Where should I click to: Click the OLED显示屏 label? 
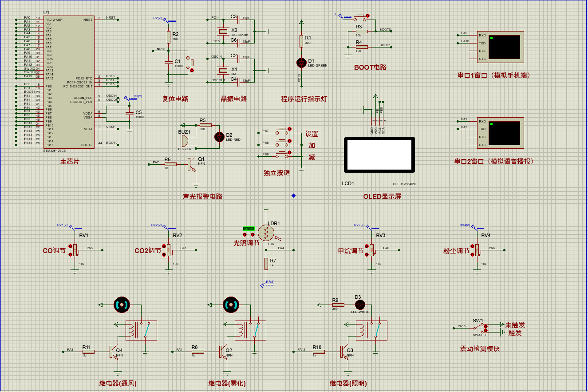coord(382,196)
